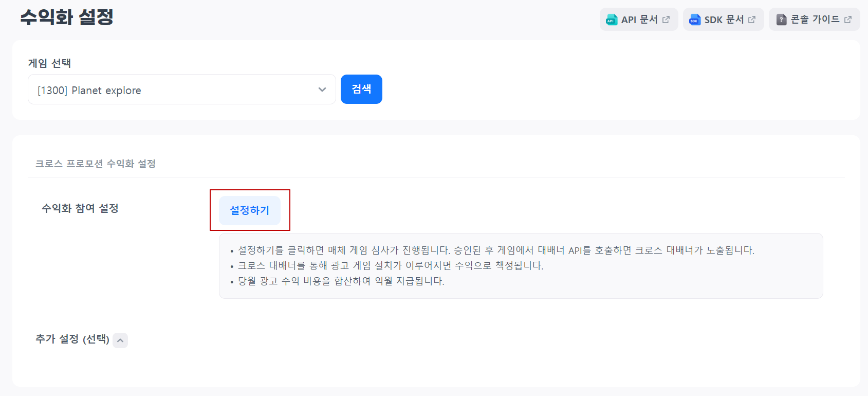Click external link icon beside SDK 문서
The height and width of the screenshot is (396, 868).
tap(752, 20)
